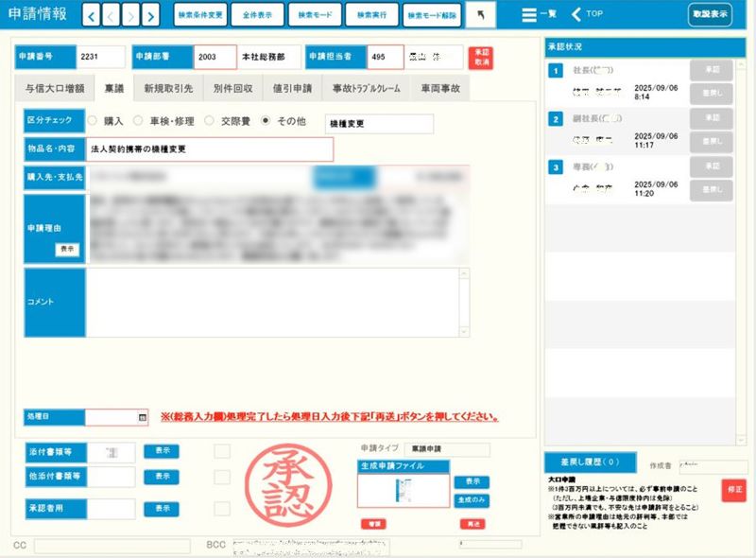Go to the previous record arrow
This screenshot has height=558, width=756.
point(112,14)
